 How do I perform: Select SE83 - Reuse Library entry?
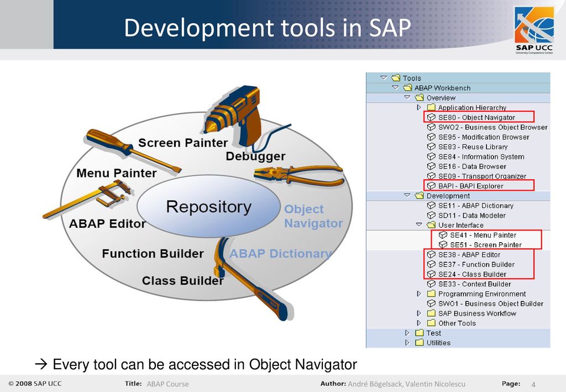(x=473, y=147)
